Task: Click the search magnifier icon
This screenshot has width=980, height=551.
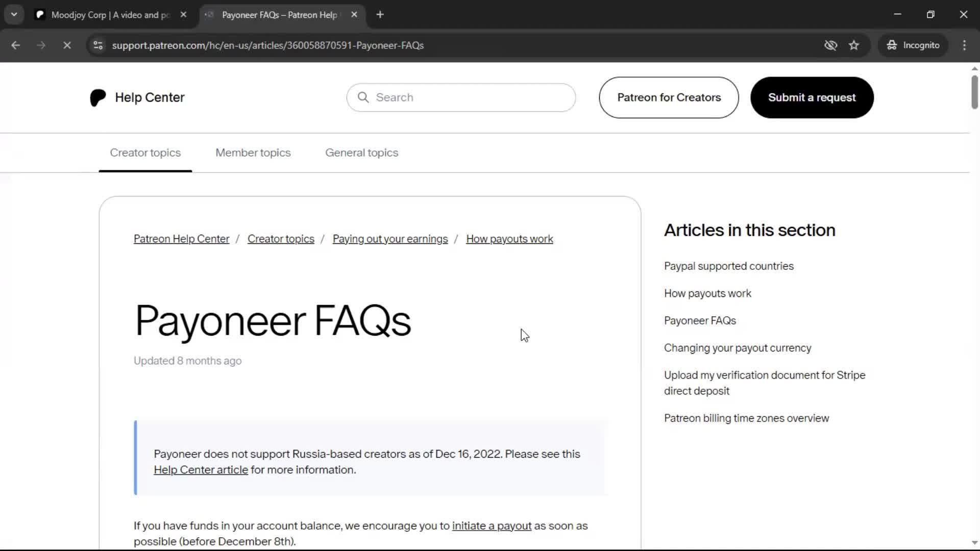Action: tap(363, 97)
